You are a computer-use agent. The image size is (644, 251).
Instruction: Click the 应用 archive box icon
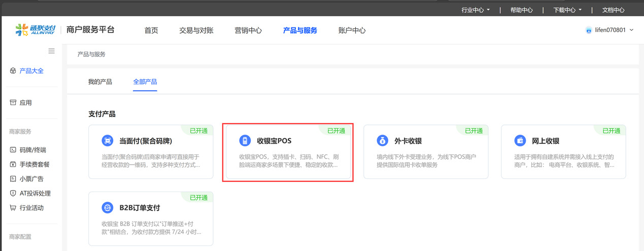click(13, 103)
